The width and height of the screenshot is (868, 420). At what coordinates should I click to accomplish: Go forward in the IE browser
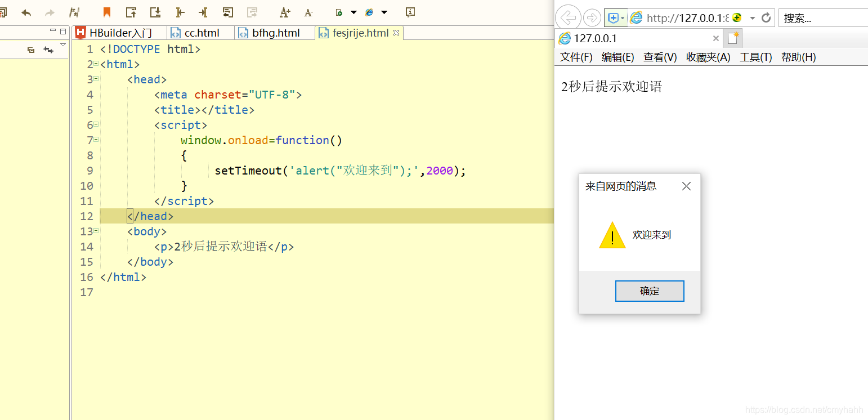click(592, 17)
